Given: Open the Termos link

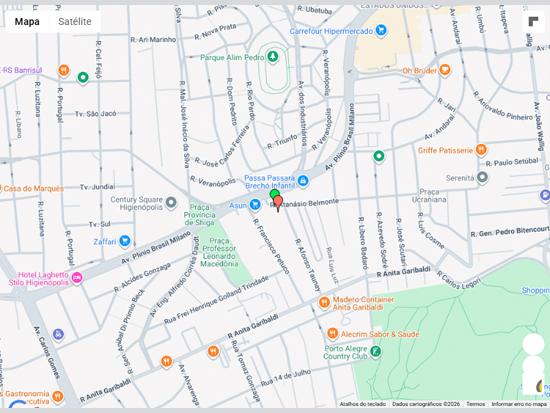Looking at the screenshot, I should coord(476,404).
